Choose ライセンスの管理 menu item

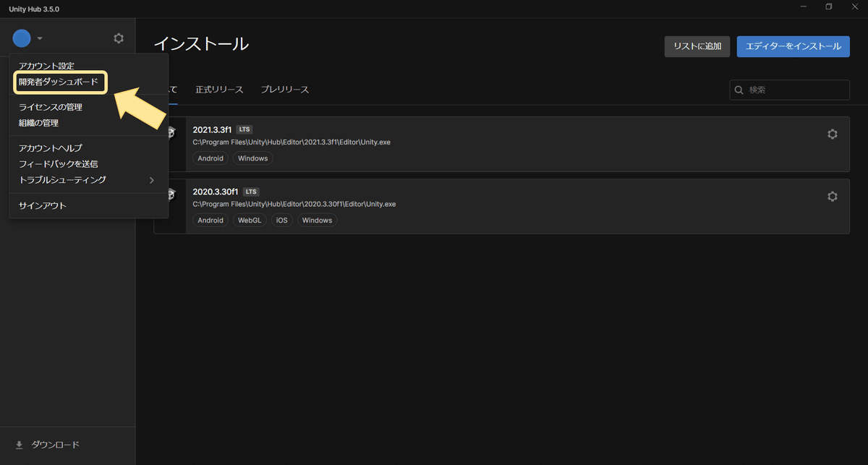click(51, 107)
